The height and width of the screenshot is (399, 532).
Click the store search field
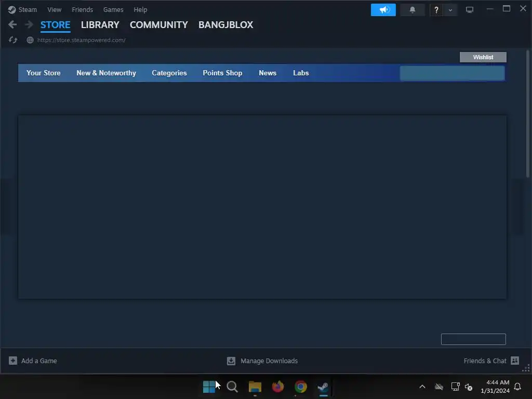click(x=452, y=73)
